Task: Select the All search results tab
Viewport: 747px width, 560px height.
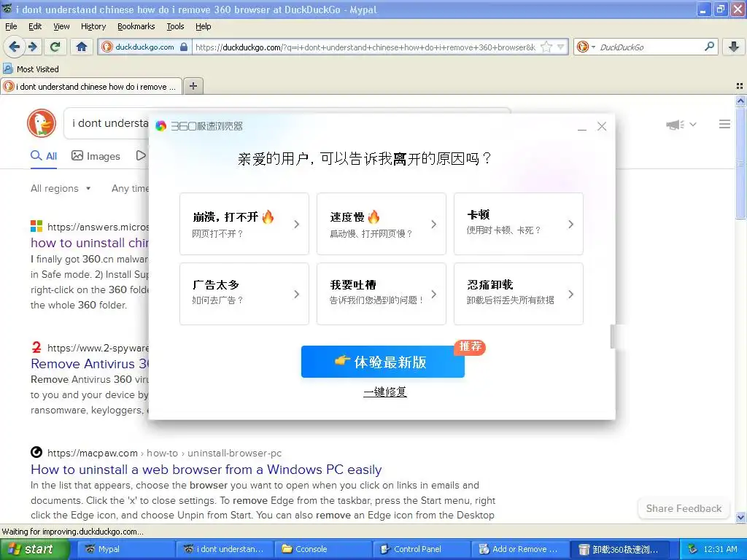Action: click(x=44, y=156)
